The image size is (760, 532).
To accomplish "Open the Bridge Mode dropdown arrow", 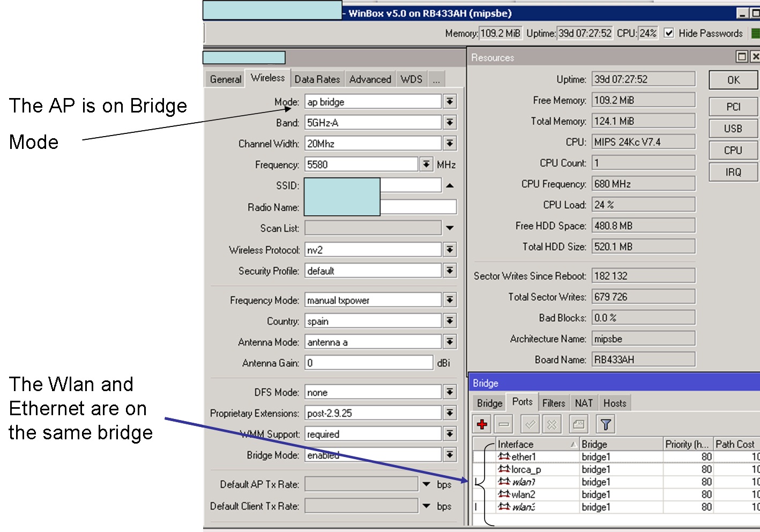I will 450,455.
